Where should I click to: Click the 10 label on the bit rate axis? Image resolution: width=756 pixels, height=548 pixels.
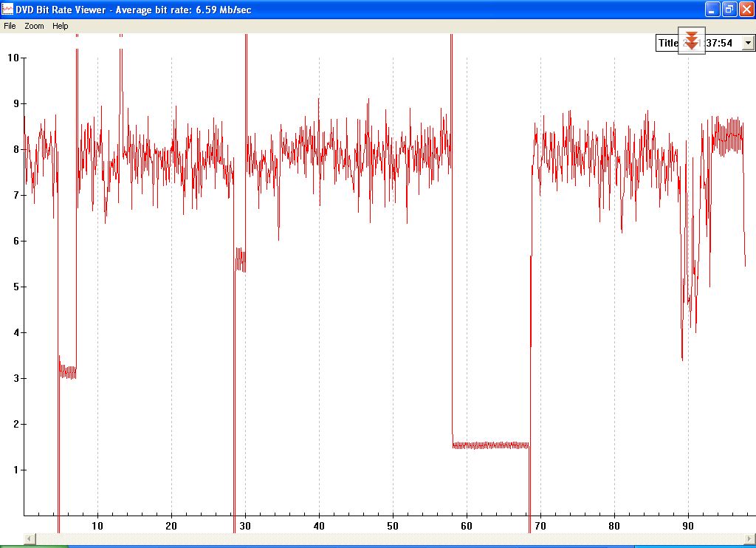point(13,58)
